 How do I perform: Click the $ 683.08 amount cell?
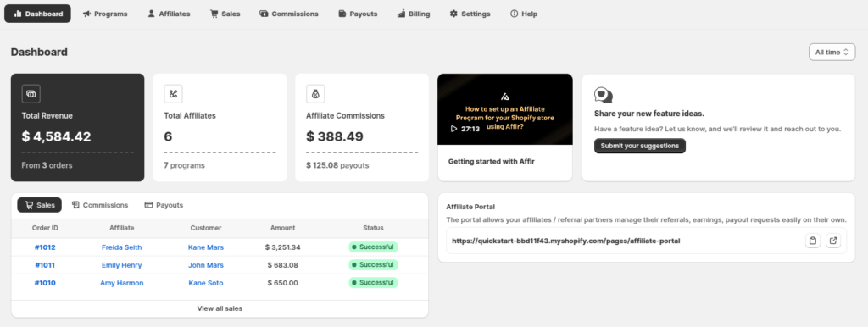pyautogui.click(x=283, y=265)
